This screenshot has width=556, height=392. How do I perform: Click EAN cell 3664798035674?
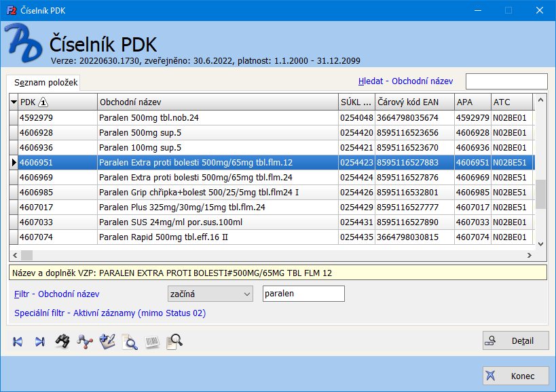coord(415,117)
